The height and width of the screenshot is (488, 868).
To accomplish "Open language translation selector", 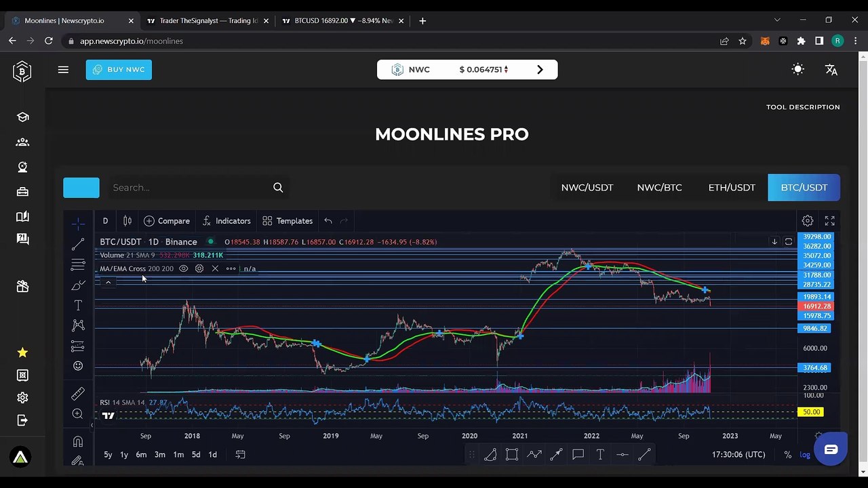I will [x=831, y=69].
